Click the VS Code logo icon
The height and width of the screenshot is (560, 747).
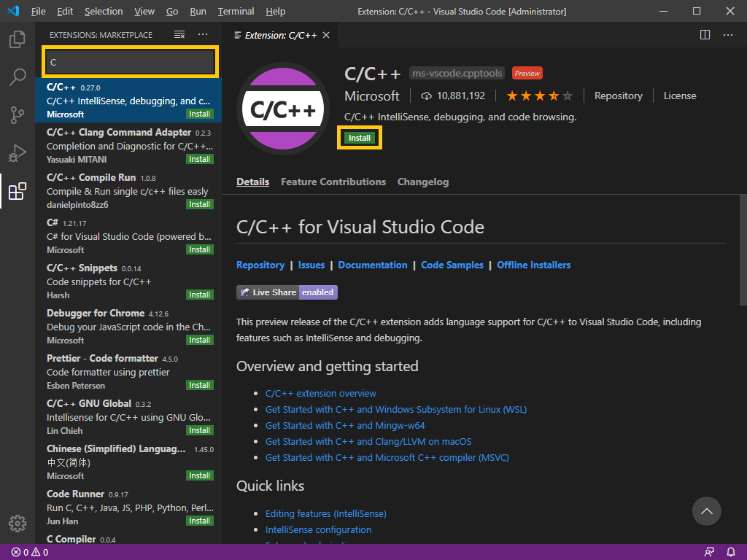pos(13,11)
